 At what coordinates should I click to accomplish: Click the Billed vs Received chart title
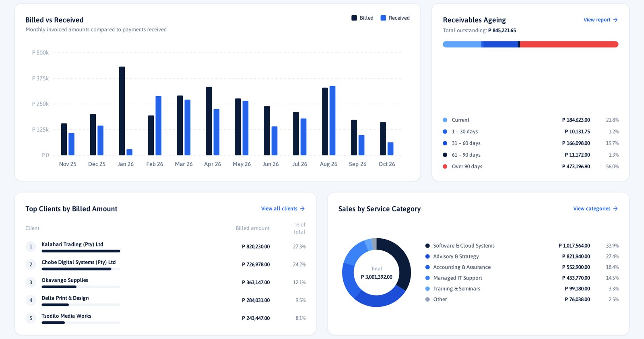click(x=55, y=20)
